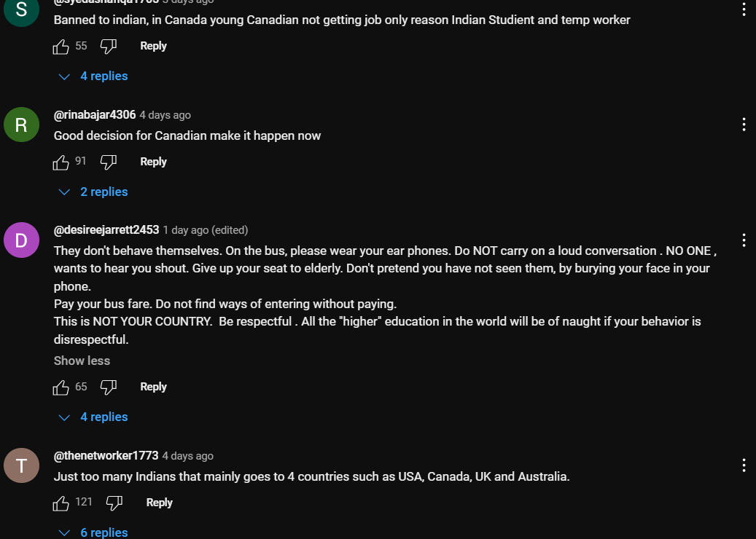Reply to @thenetworker1773's comment
This screenshot has width=756, height=539.
point(159,503)
